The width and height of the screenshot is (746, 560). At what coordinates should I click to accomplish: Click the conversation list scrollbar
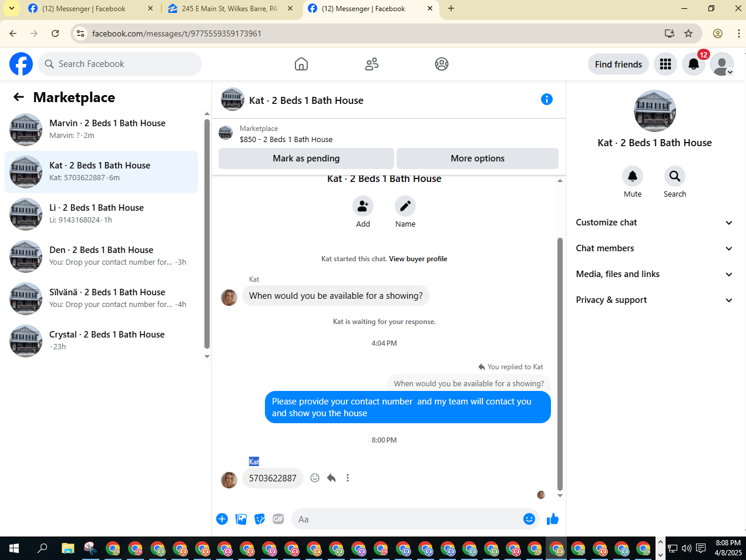(207, 234)
